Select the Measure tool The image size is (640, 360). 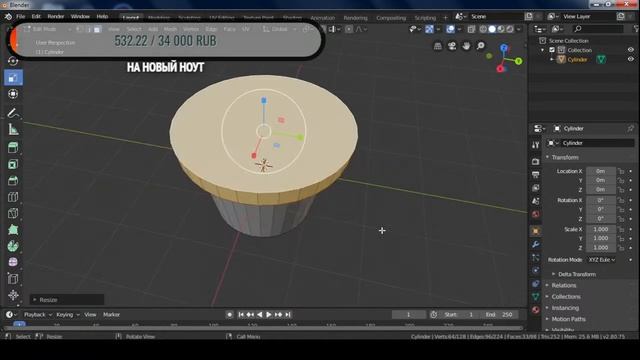[x=13, y=130]
